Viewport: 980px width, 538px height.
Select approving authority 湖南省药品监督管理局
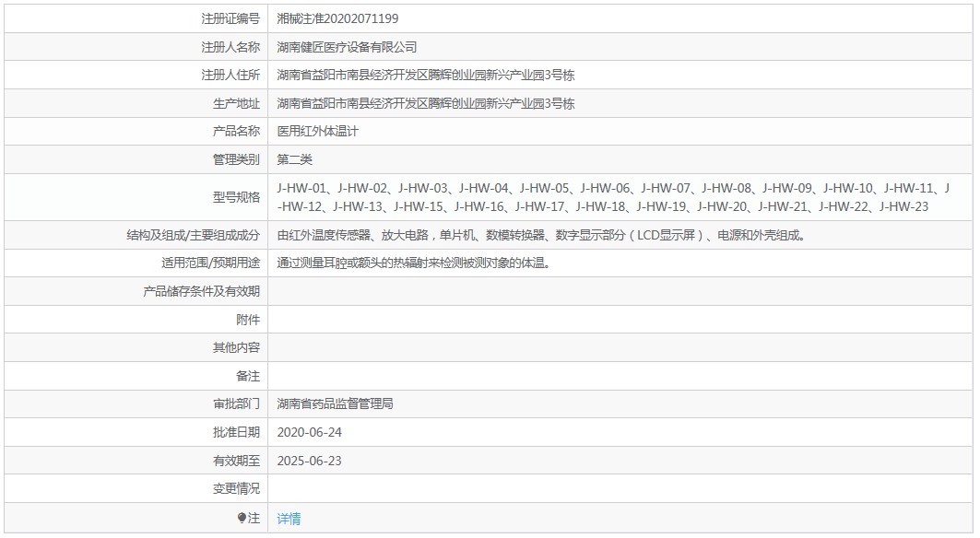pyautogui.click(x=335, y=404)
